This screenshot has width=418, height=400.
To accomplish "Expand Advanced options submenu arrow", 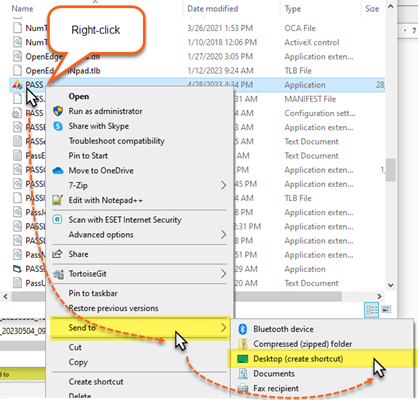I will (223, 235).
